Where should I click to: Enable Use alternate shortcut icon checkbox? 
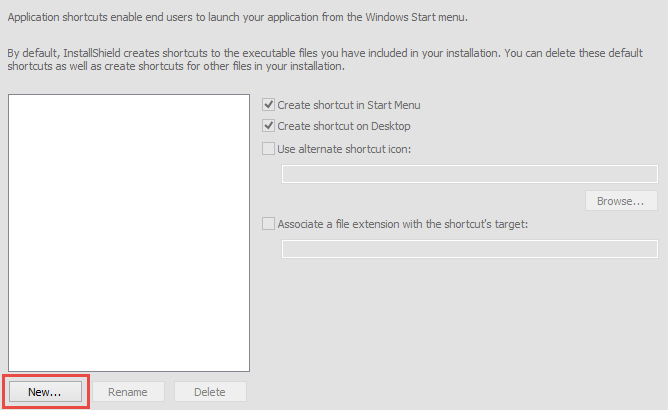coord(268,149)
